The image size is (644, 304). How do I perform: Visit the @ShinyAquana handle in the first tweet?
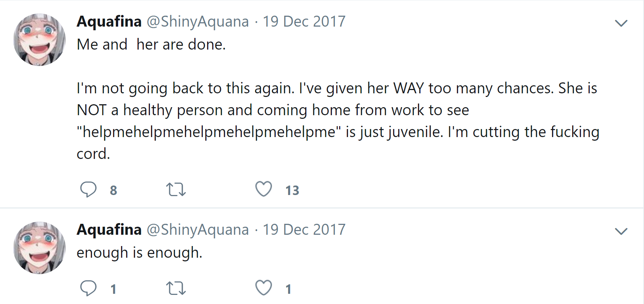(198, 22)
